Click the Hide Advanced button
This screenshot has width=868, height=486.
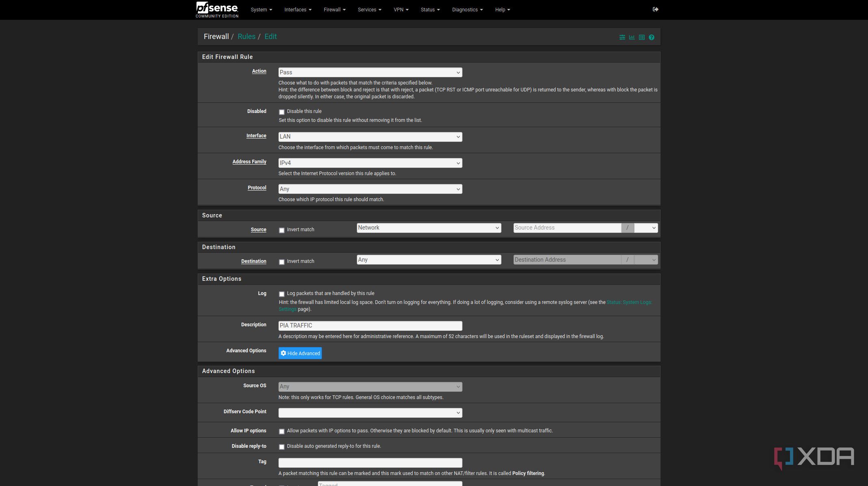(300, 353)
